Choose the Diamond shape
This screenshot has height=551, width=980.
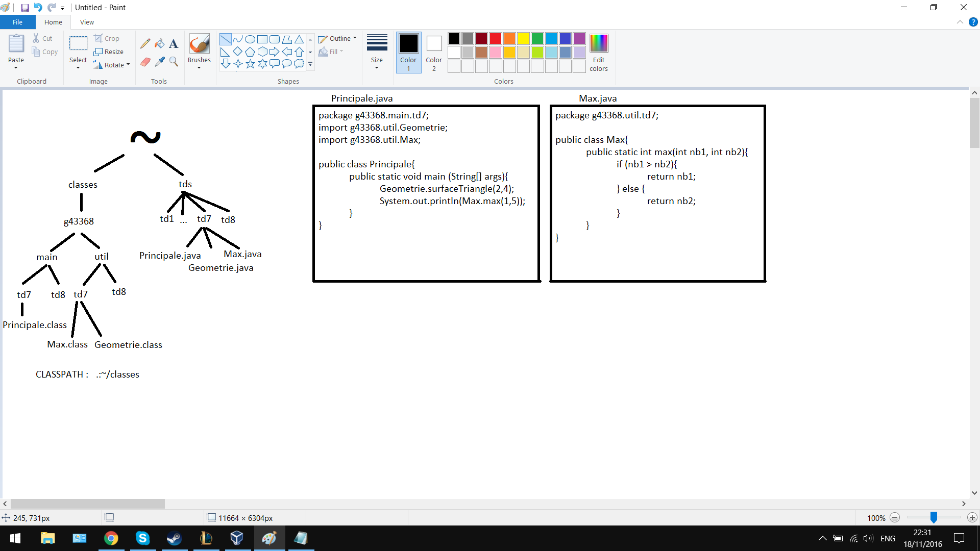coord(238,52)
